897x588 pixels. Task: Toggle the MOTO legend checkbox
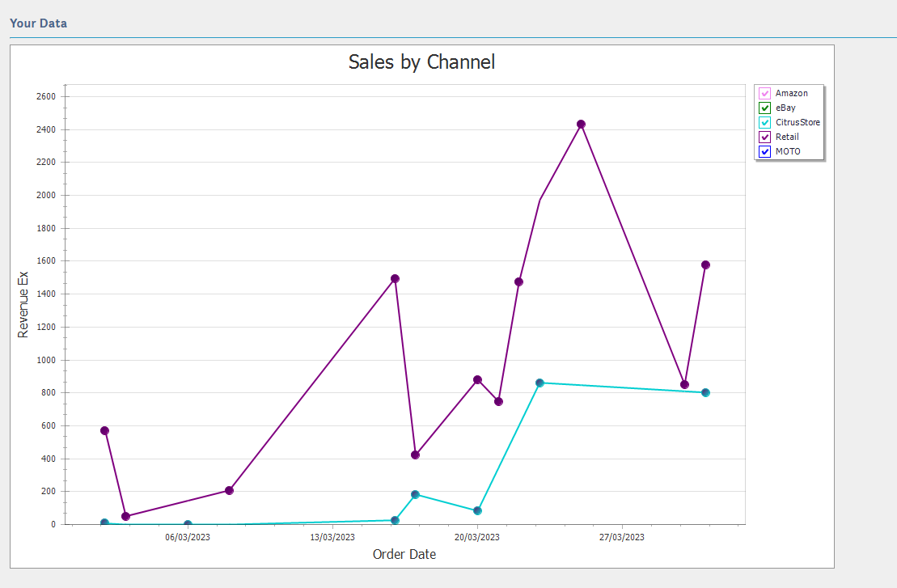tap(764, 152)
